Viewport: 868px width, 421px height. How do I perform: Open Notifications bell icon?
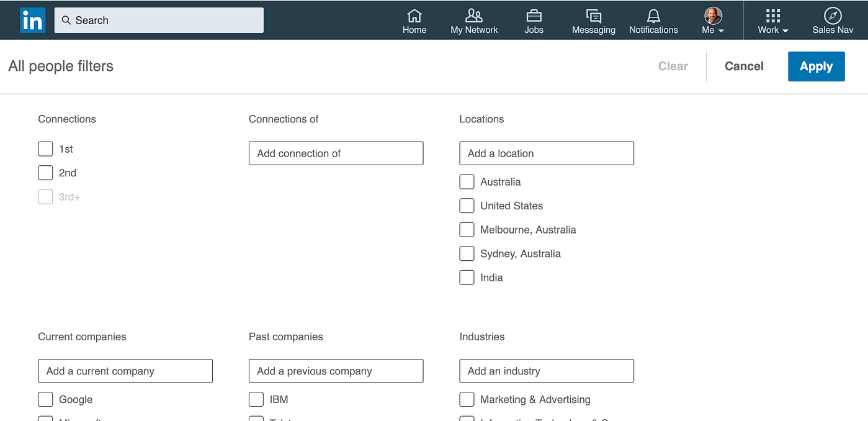(653, 16)
